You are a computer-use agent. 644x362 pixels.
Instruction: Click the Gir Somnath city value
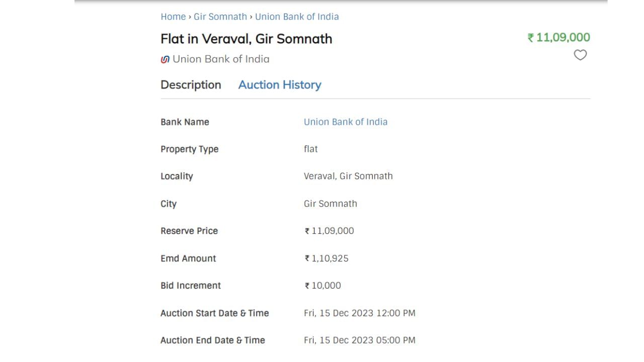pos(331,204)
